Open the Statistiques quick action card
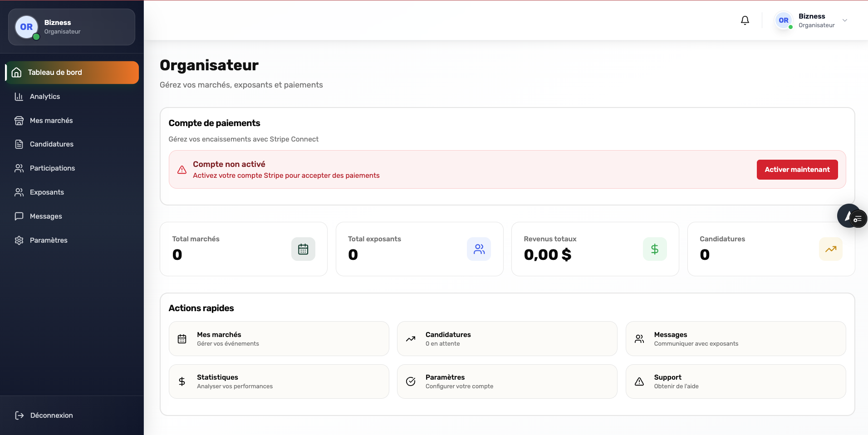This screenshot has width=868, height=435. (x=279, y=381)
